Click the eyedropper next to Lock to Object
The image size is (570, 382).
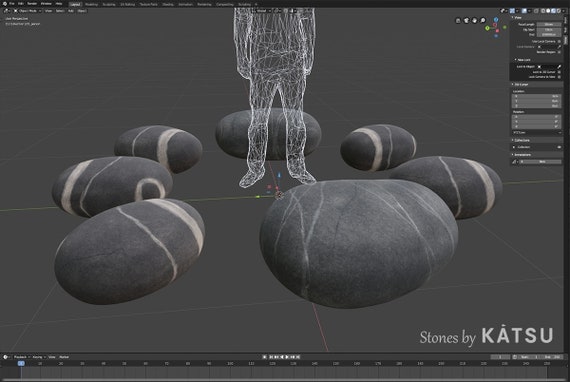tap(559, 67)
